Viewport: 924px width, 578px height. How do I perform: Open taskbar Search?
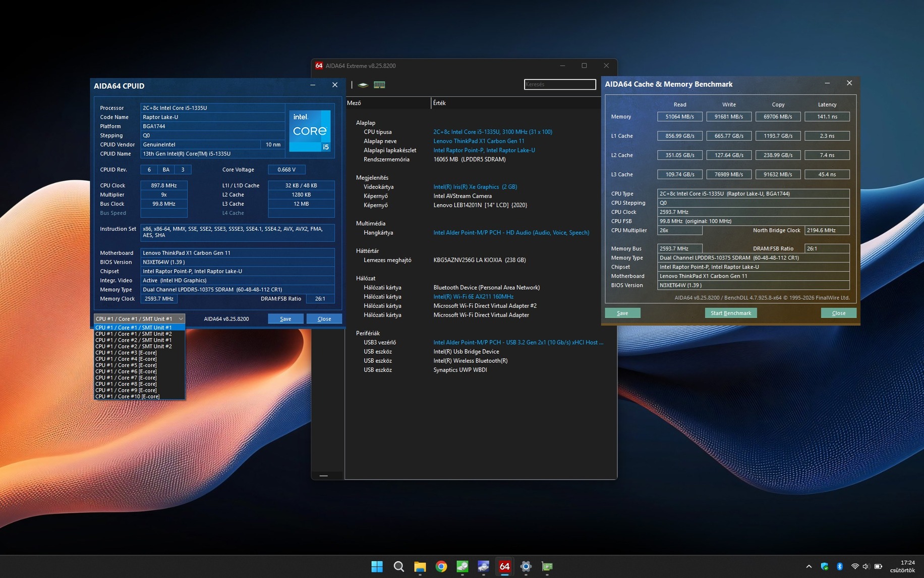398,566
